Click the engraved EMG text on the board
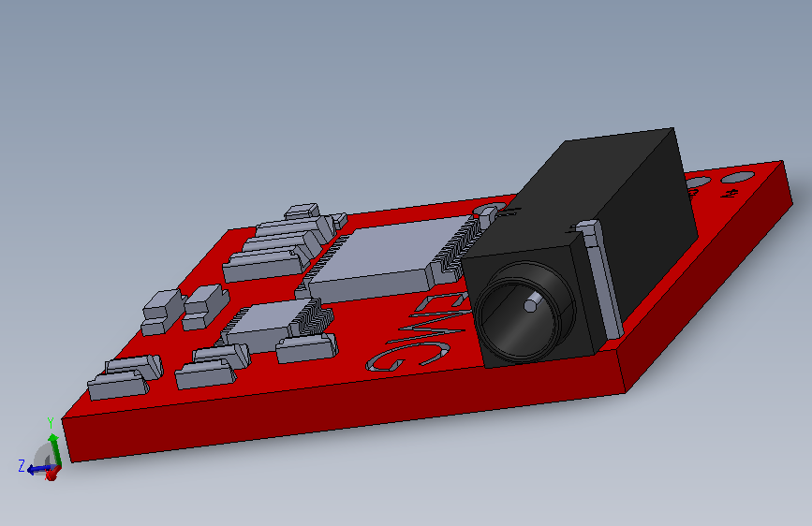This screenshot has height=526, width=812. [x=420, y=332]
